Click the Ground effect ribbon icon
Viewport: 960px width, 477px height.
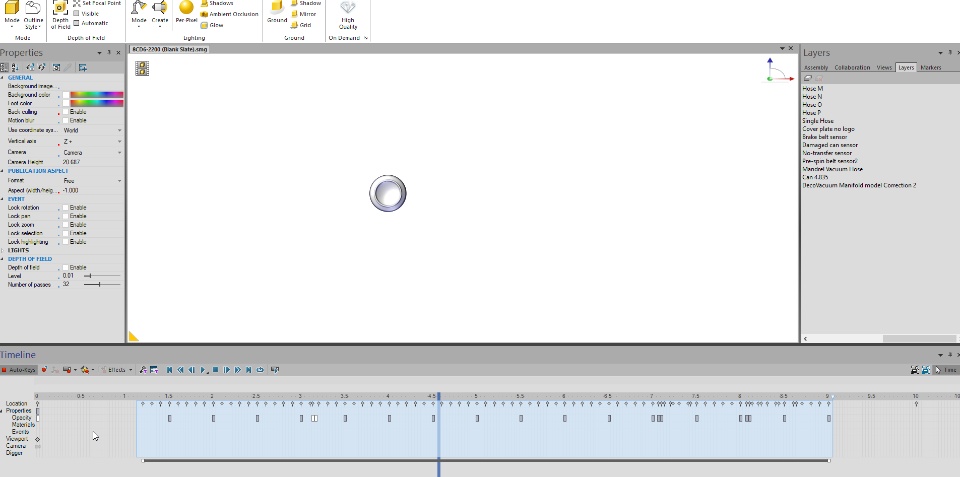pyautogui.click(x=277, y=12)
